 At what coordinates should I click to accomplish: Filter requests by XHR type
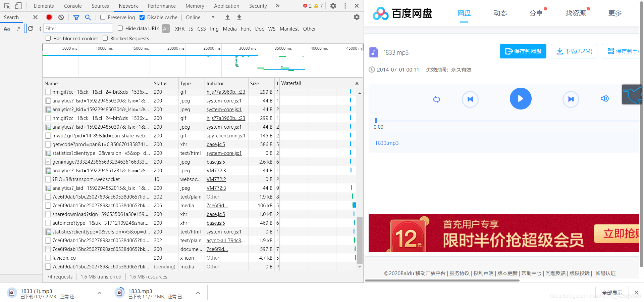coord(180,29)
